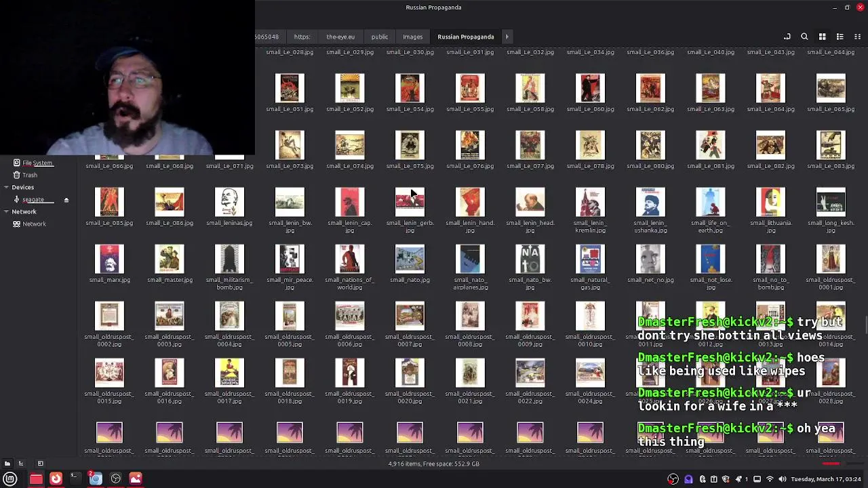This screenshot has width=868, height=488.
Task: Click purple Proton tray icon
Action: [688, 479]
